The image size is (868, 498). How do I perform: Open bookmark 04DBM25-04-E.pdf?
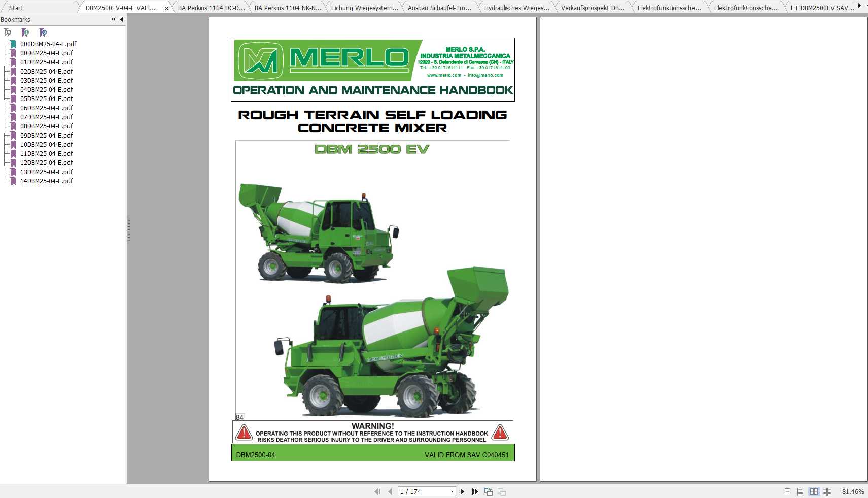coord(47,89)
